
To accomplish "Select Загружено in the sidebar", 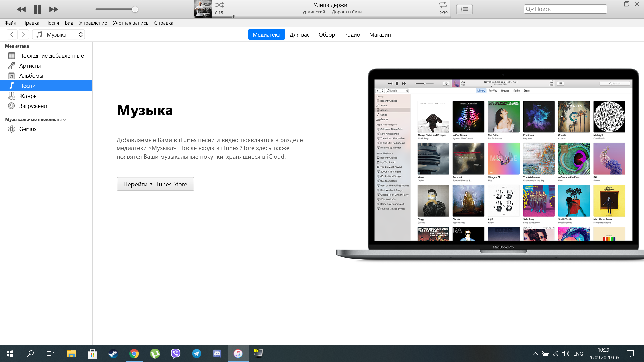I will pos(46,106).
